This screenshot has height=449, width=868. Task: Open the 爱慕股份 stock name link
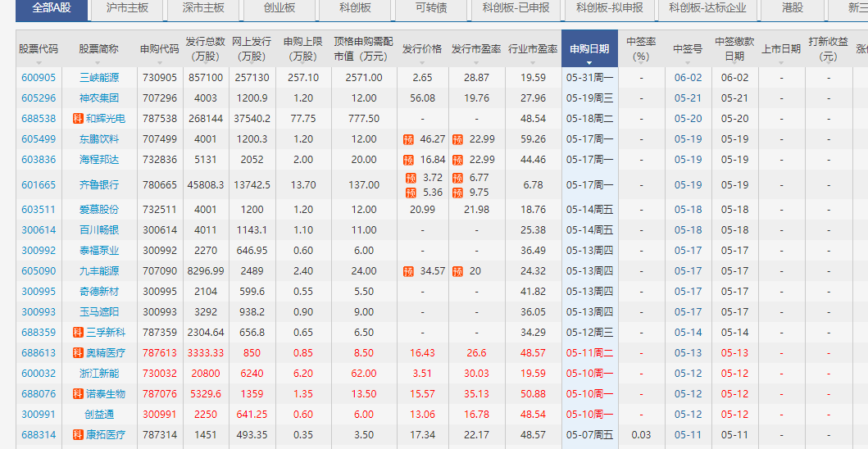[99, 209]
